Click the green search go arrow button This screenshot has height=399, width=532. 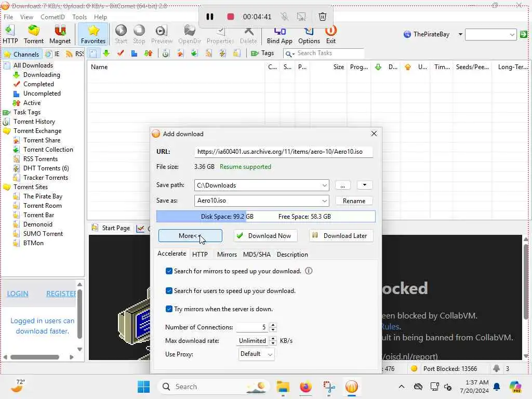[x=524, y=34]
